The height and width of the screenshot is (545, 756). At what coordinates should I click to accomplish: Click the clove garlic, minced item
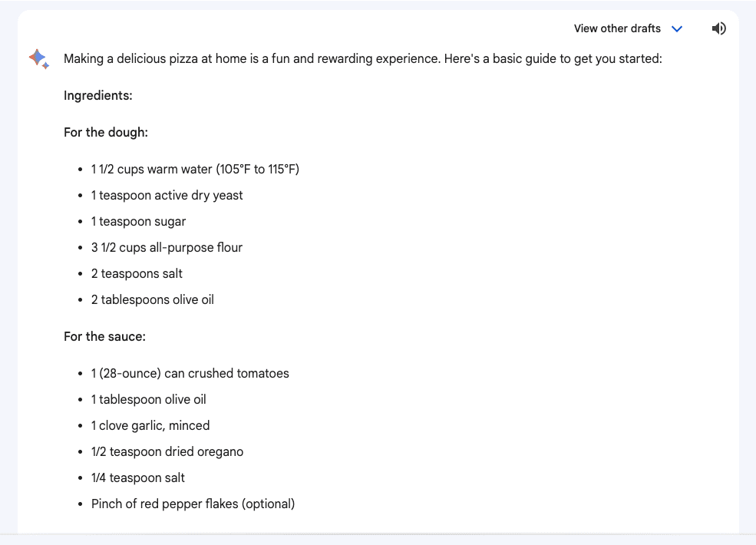[x=150, y=425]
